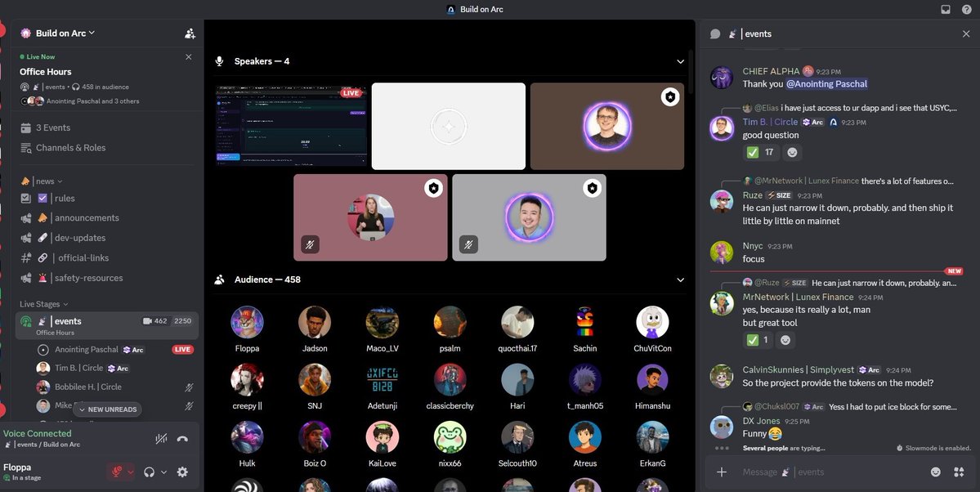The height and width of the screenshot is (492, 980).
Task: Click moderator badge on brown speaker tile
Action: point(670,97)
